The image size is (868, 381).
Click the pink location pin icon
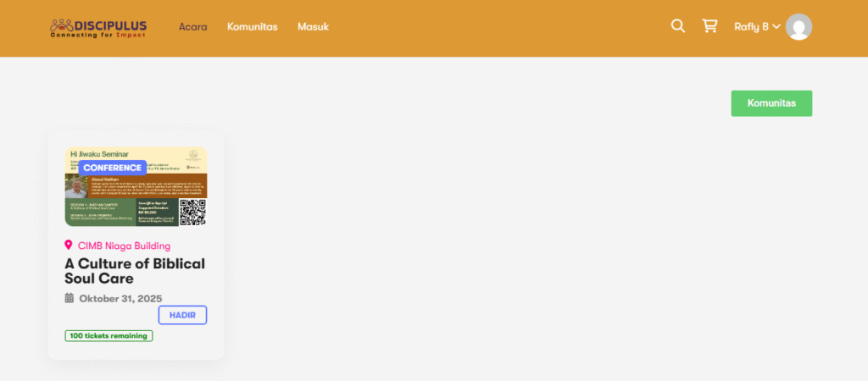pyautogui.click(x=69, y=245)
